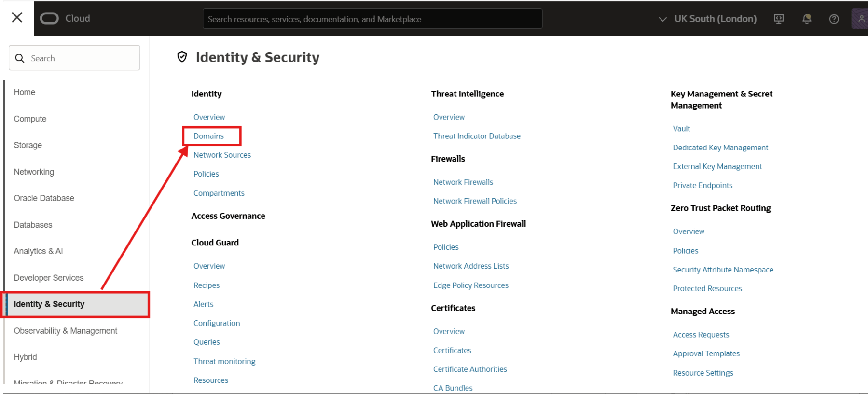Open Certificate Authorities link
The width and height of the screenshot is (868, 394).
[469, 369]
